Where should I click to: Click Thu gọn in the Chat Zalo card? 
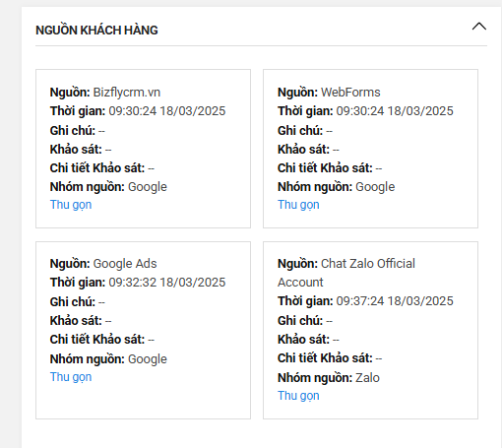(298, 396)
